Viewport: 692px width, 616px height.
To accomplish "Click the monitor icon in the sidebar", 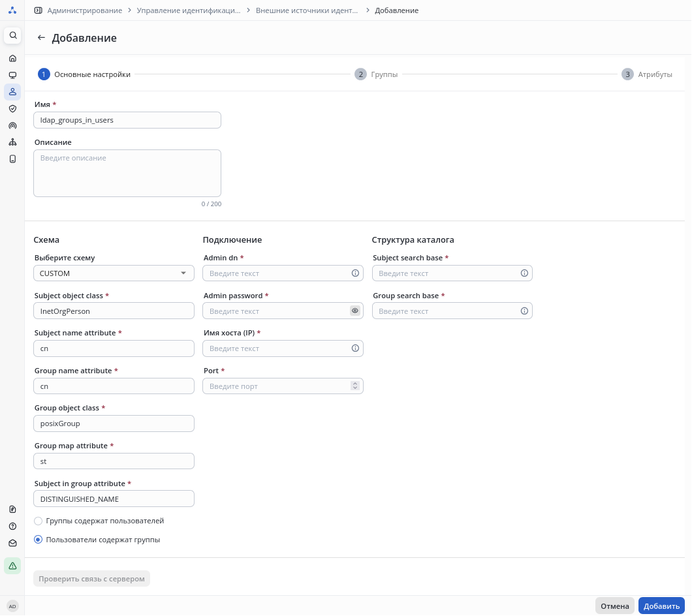I will pos(12,75).
